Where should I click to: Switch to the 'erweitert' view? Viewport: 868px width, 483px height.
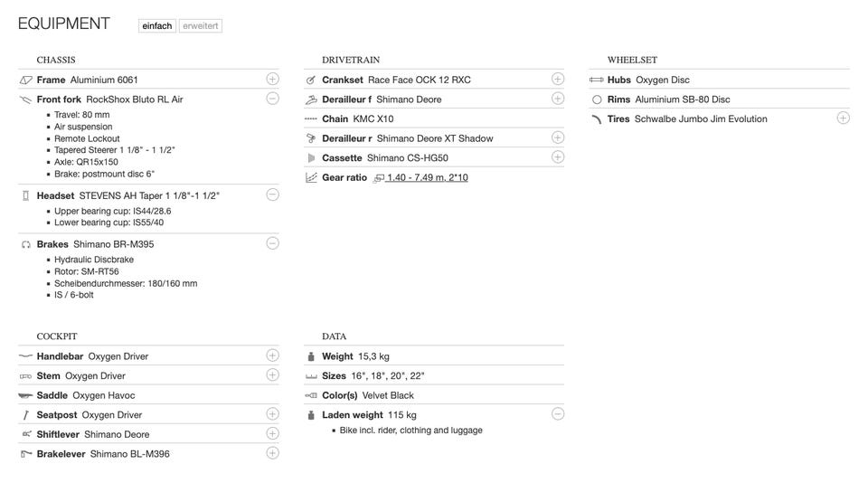(200, 26)
